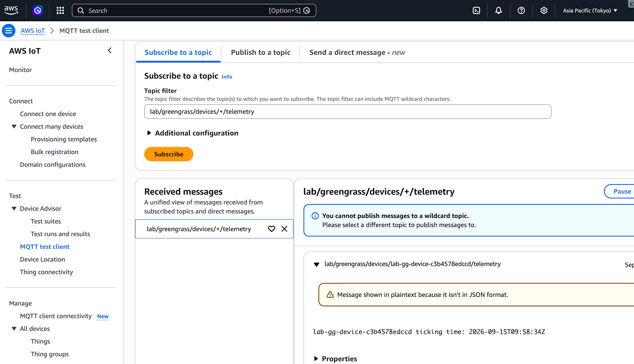
Task: Click the ticking time message payload text
Action: 429,332
